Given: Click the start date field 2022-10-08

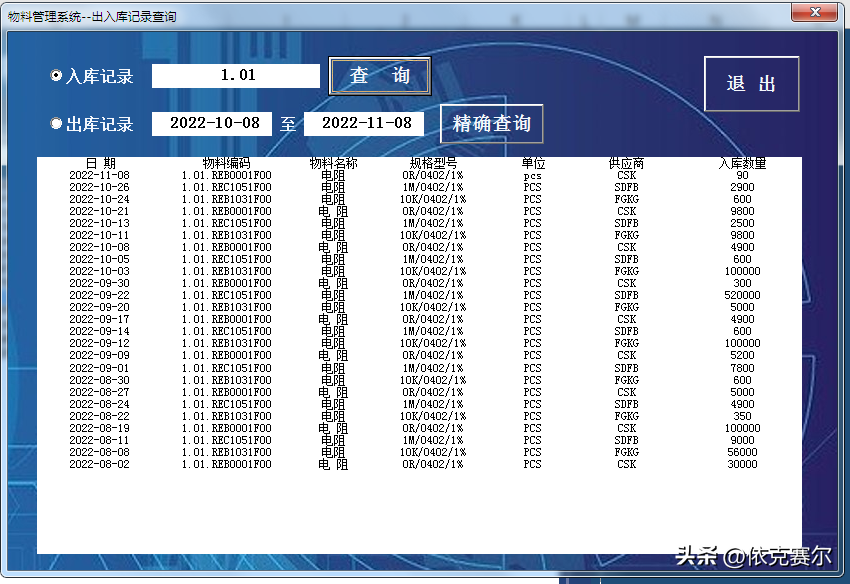Looking at the screenshot, I should [212, 124].
